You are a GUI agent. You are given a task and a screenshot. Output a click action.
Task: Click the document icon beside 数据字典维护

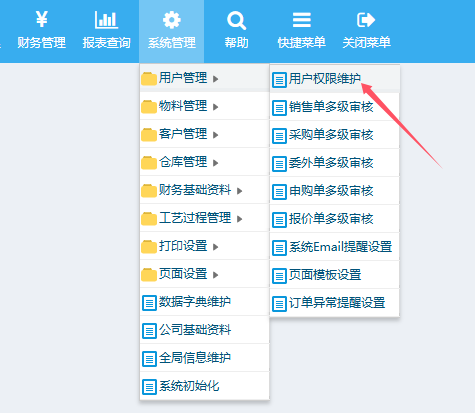point(149,303)
